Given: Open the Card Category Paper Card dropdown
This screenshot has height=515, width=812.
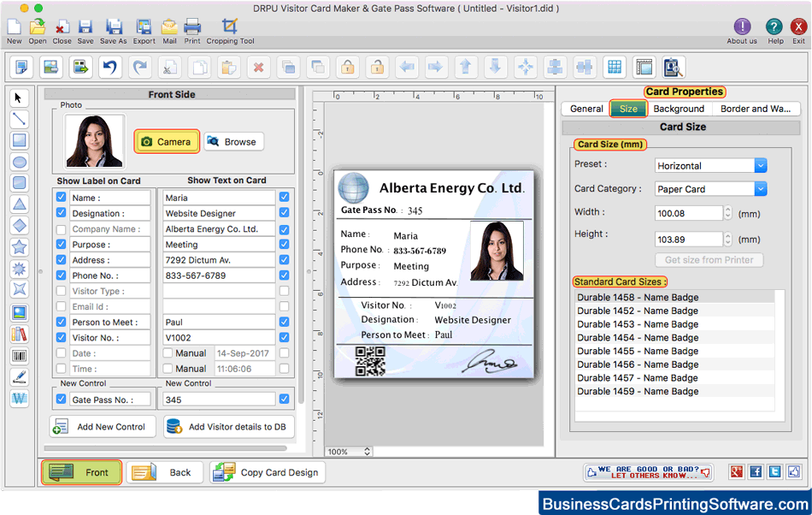Looking at the screenshot, I should (x=760, y=189).
